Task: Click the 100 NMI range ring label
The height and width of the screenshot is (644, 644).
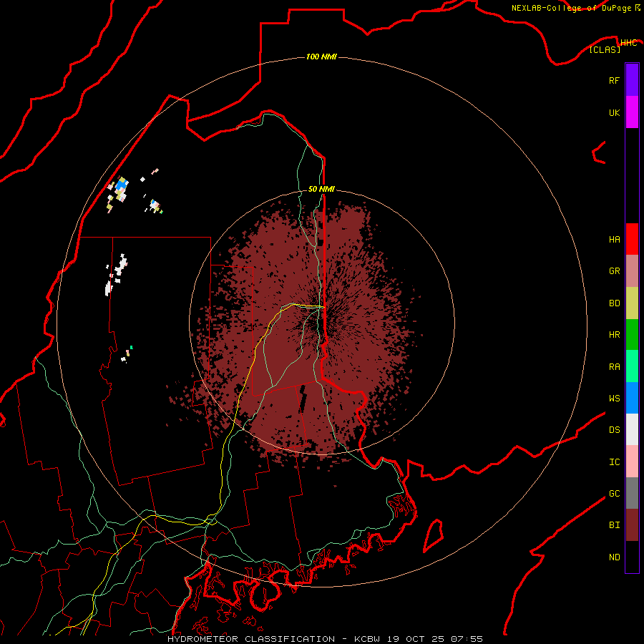Action: coord(321,57)
